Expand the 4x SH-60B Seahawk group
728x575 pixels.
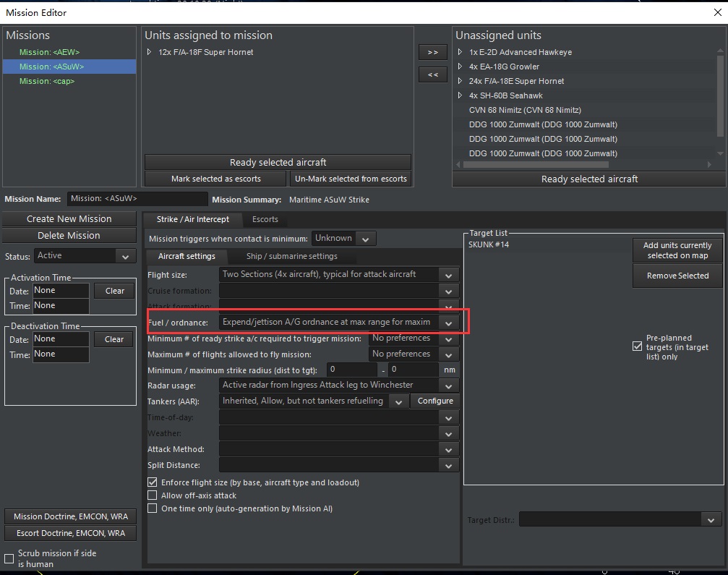460,95
